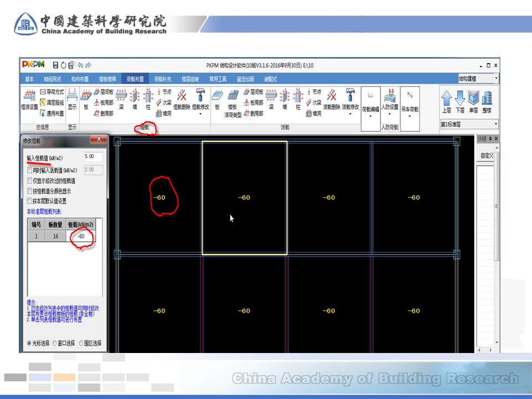Go to lower floor with 下层 arrow

pyautogui.click(x=460, y=101)
